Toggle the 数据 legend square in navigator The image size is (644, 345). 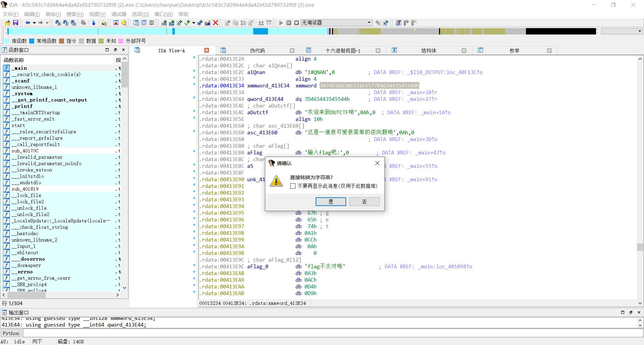pyautogui.click(x=81, y=41)
